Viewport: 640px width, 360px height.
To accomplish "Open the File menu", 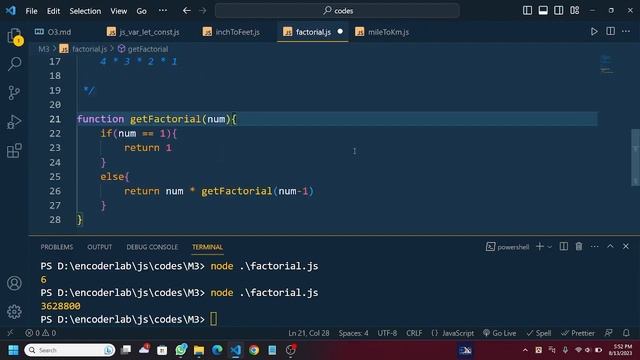I will [x=31, y=11].
